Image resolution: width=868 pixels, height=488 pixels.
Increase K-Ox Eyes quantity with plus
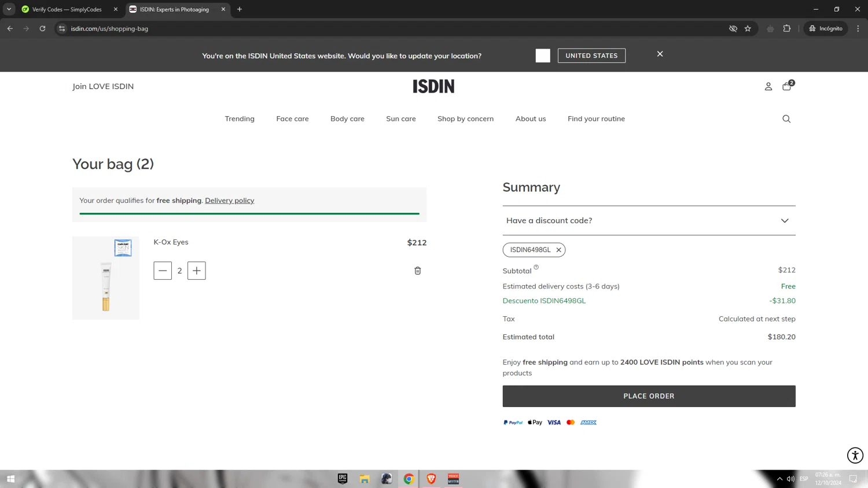197,271
